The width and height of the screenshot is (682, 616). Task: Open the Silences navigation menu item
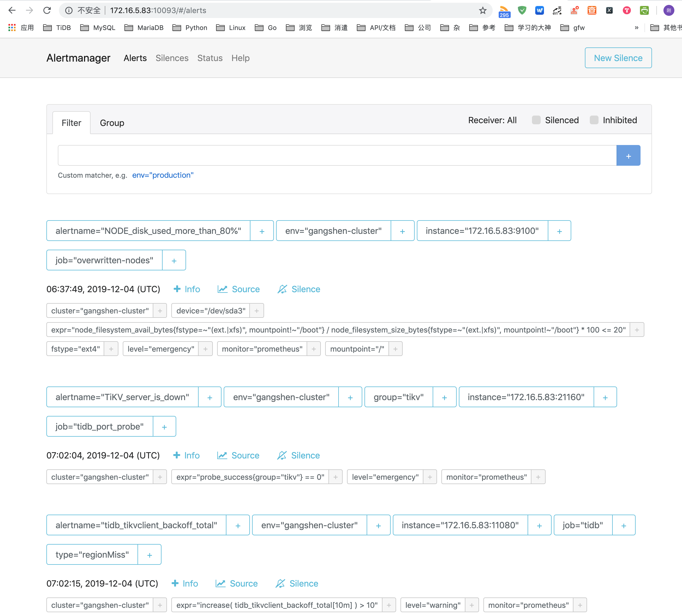[172, 58]
